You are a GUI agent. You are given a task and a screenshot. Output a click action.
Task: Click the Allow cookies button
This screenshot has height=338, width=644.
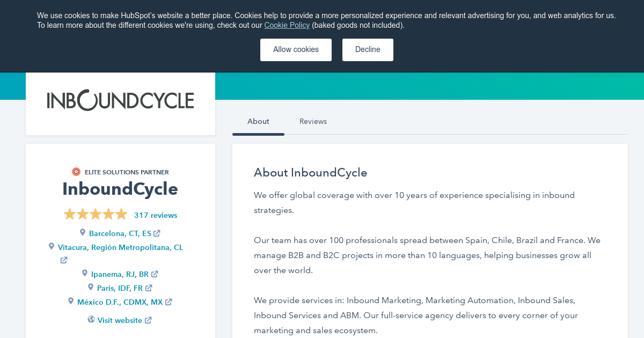tap(296, 49)
